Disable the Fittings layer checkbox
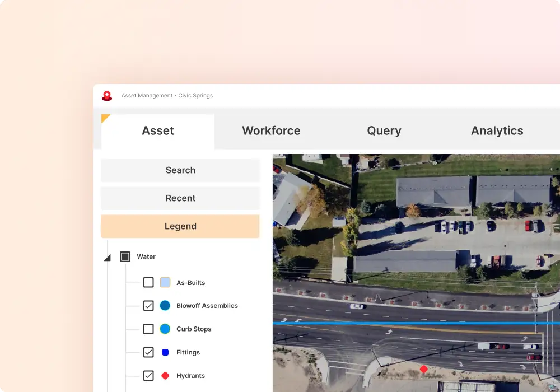 148,352
